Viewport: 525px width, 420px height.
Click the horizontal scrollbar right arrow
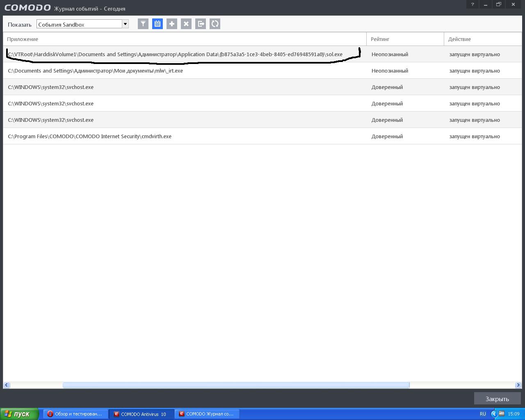tap(518, 385)
